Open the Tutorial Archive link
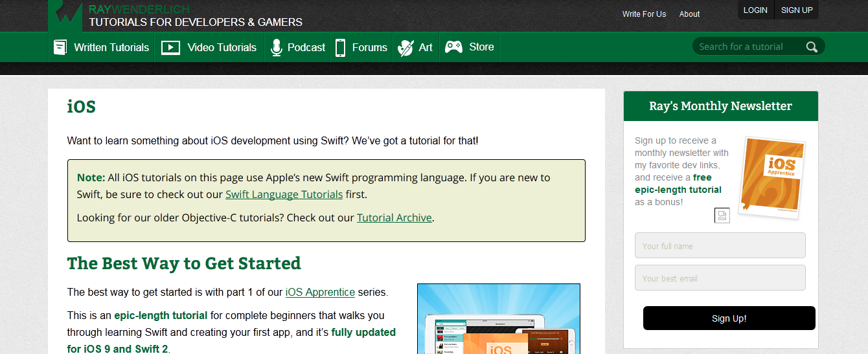Screen dimensions: 868x354 [394, 217]
